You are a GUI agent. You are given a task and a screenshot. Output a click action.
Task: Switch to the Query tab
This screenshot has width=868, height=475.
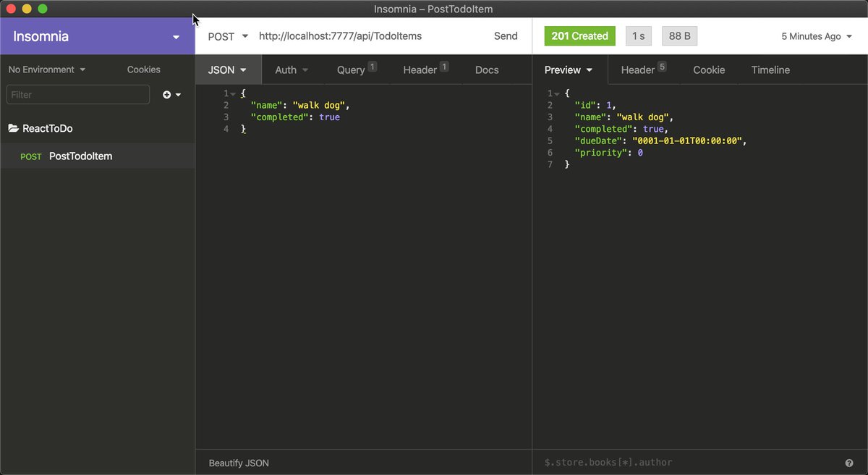point(357,70)
